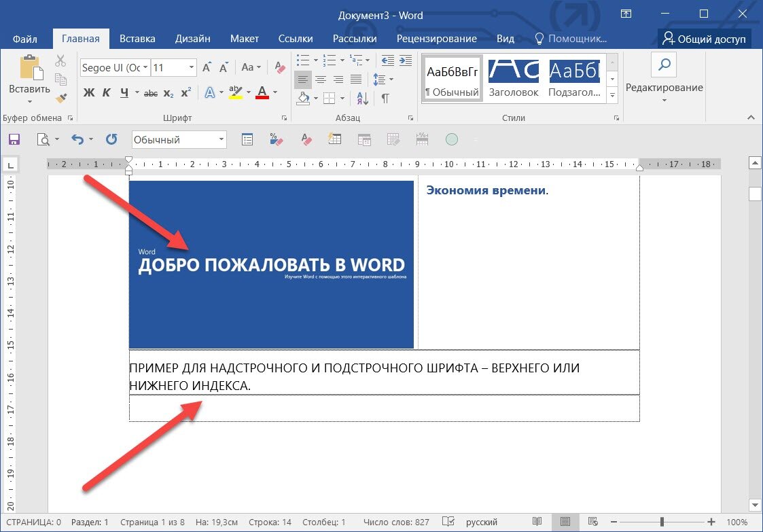Toggle strikethrough abc formatting
Image resolution: width=763 pixels, height=532 pixels.
151,93
